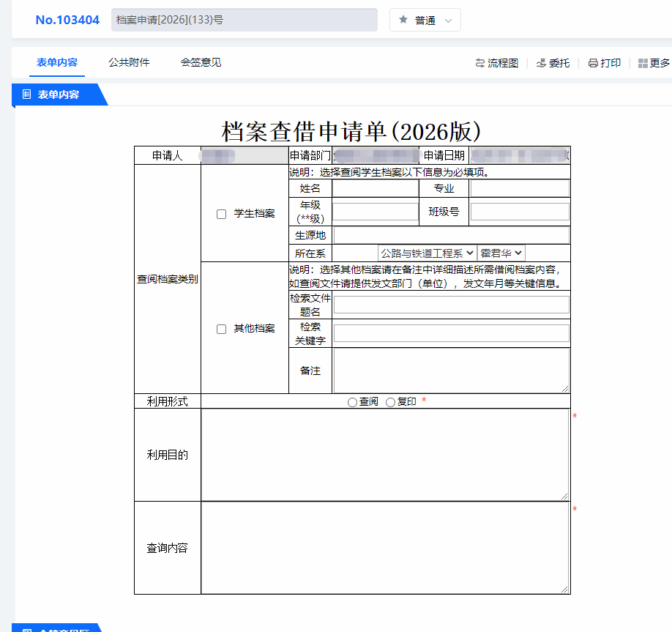
Task: Focus the 专业 input field
Action: tap(520, 188)
